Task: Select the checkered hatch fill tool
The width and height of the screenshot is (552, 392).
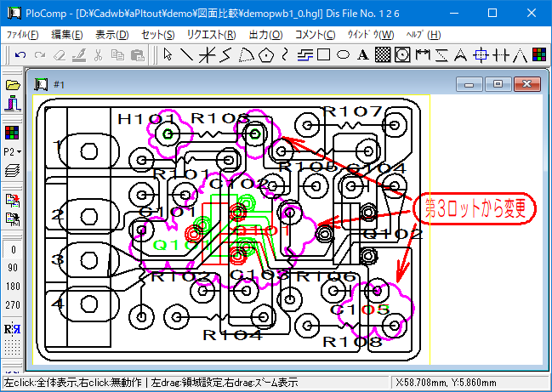Action: coord(383,55)
